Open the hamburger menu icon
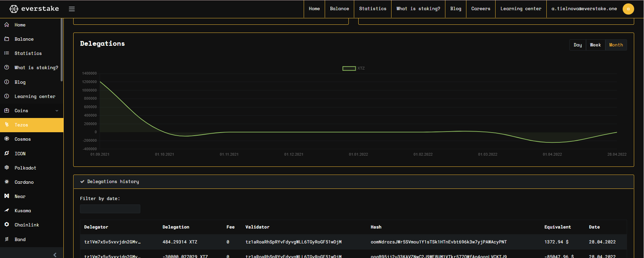 [72, 9]
